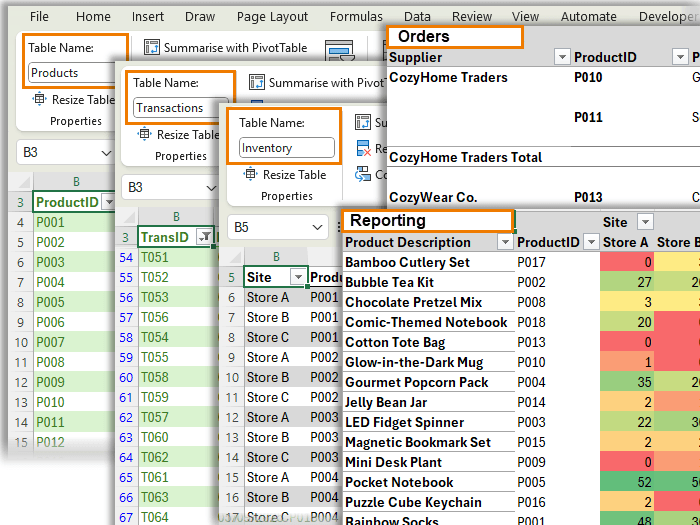Click PivotTable summary icon in Inventory window
This screenshot has width=700, height=525.
(x=362, y=122)
